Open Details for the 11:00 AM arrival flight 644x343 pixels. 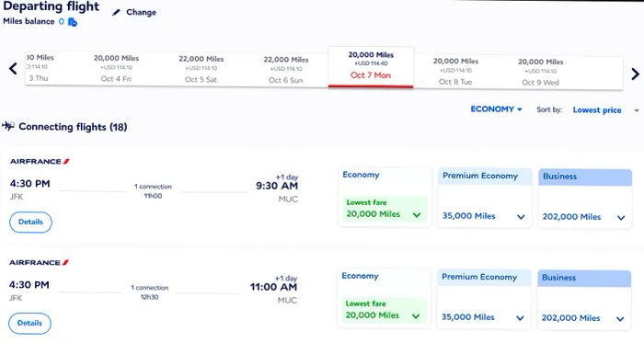click(x=30, y=324)
